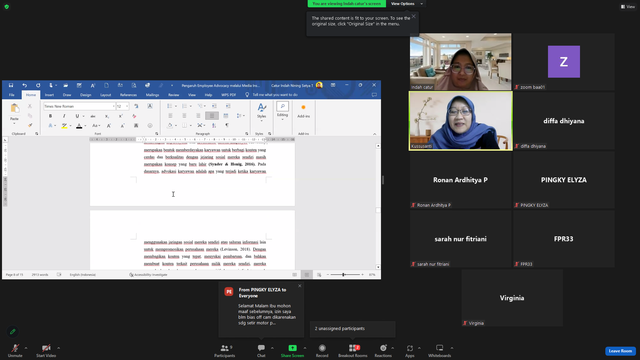Expand audio options arrow beside Unmute
This screenshot has height=360, width=640.
click(26, 348)
